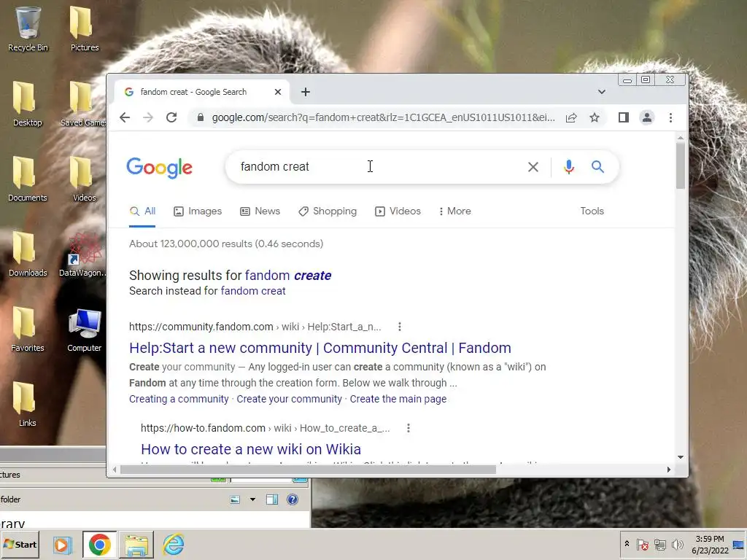Select the Links desktop folder
Image resolution: width=747 pixels, height=560 pixels.
coord(27,404)
